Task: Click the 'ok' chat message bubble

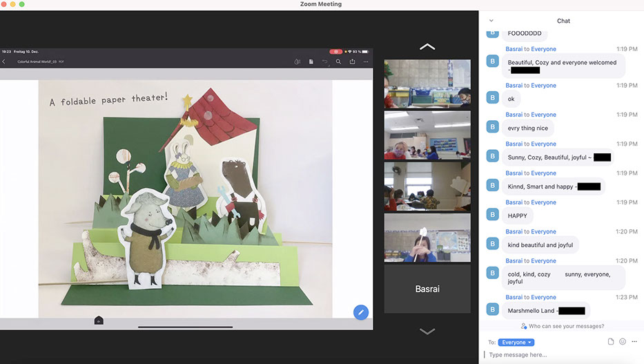Action: (511, 99)
